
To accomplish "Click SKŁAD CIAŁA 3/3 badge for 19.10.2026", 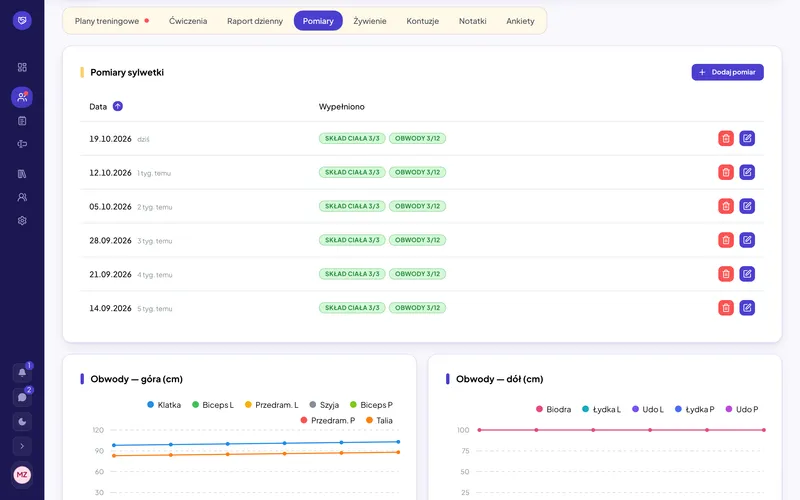I will (352, 138).
